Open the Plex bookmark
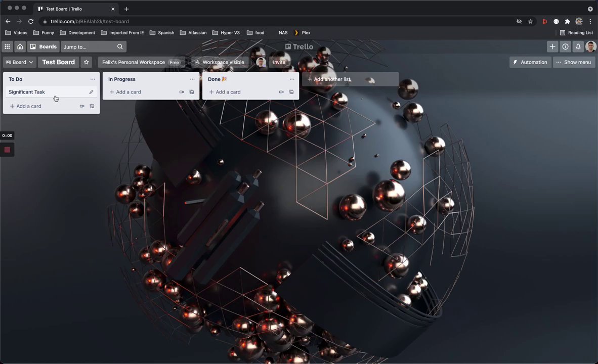Viewport: 598px width, 364px height. (302, 33)
